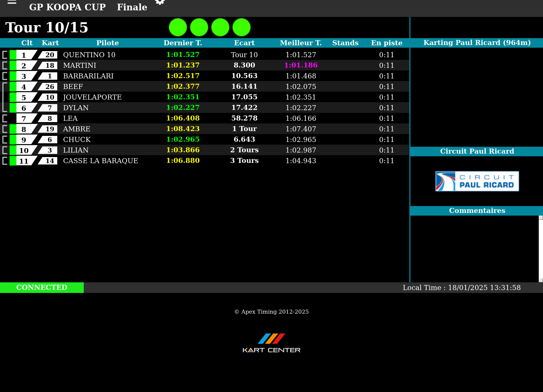
Task: Click the Circuit Paul Ricard logo
Action: 477,181
